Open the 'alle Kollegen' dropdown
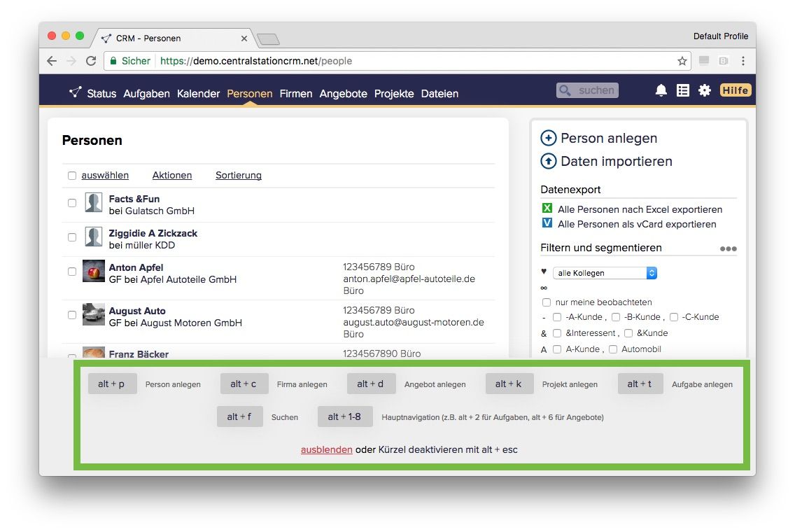The width and height of the screenshot is (795, 532). click(605, 273)
